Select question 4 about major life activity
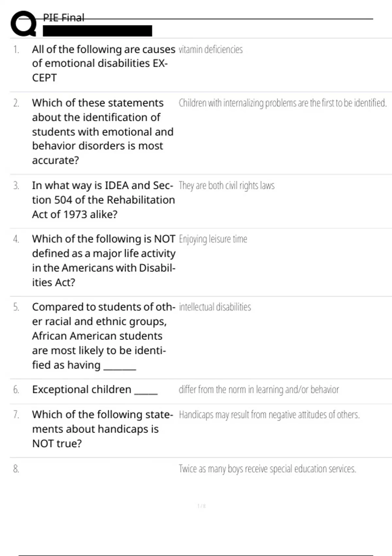The image size is (392, 556). click(104, 261)
